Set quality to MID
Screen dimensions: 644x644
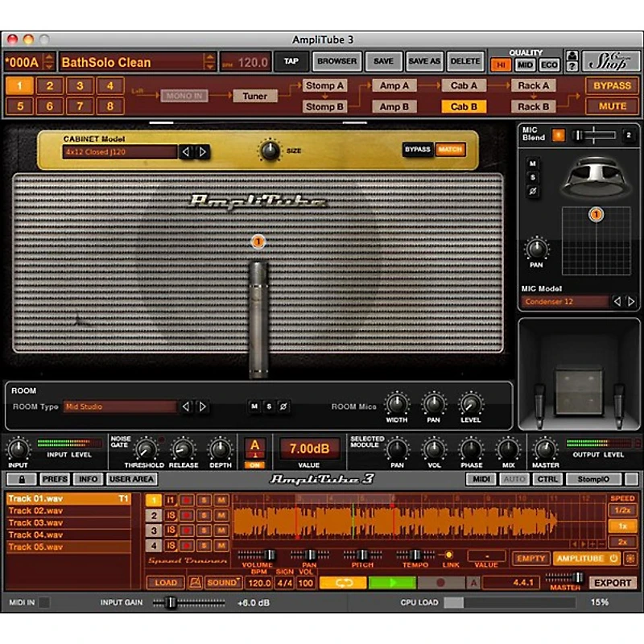click(x=525, y=65)
